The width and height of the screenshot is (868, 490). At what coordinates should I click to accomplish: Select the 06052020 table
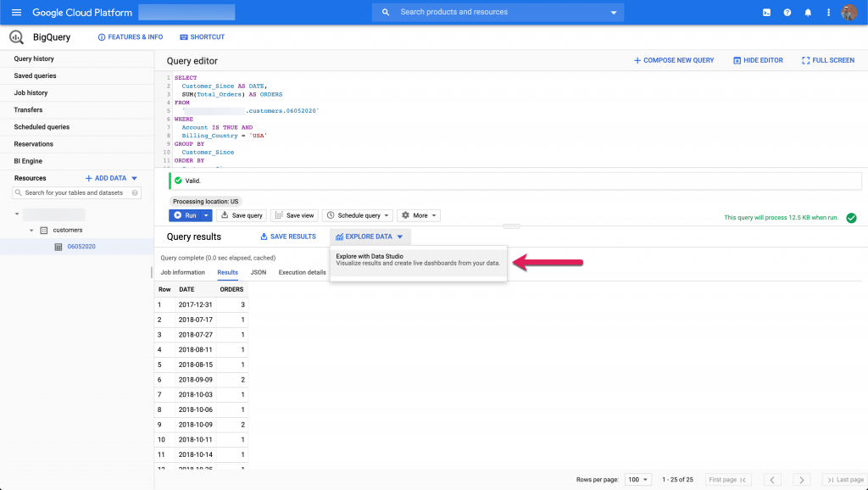81,247
